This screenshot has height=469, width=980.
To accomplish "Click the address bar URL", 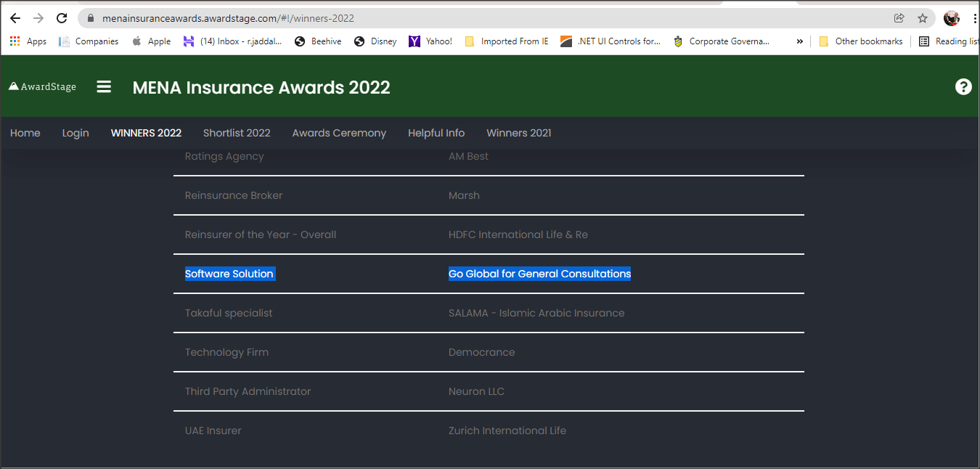I will pos(228,18).
